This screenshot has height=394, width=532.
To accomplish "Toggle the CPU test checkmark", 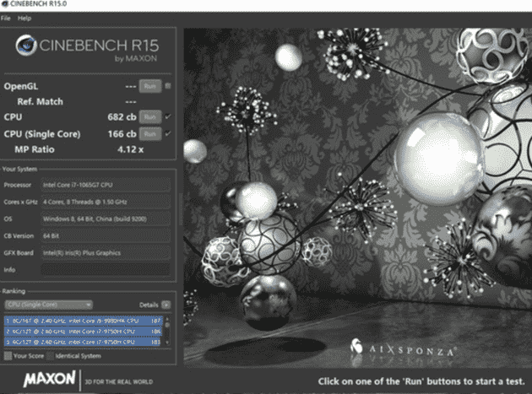I will pyautogui.click(x=167, y=116).
